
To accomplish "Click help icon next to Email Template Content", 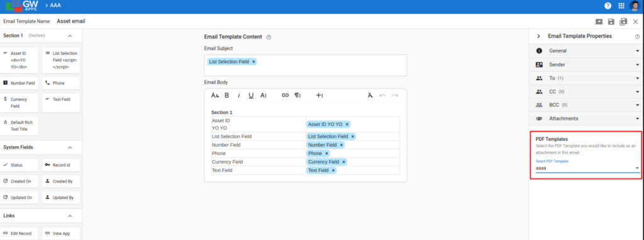I will 269,37.
